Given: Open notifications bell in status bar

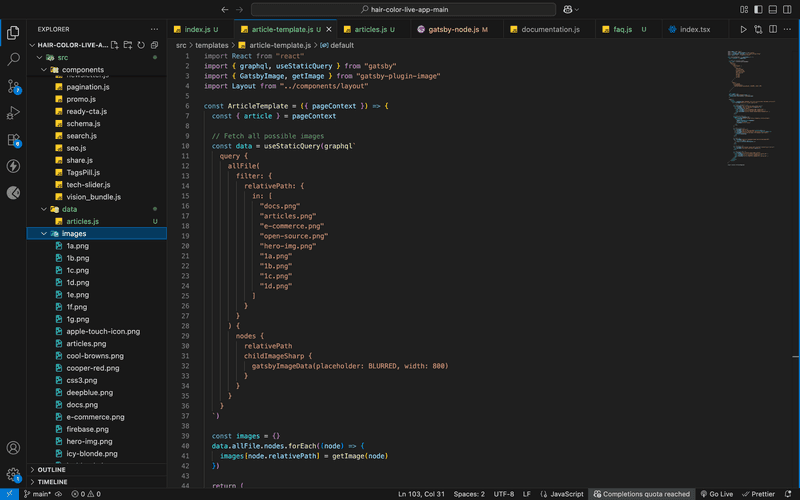Looking at the screenshot, I should tap(788, 494).
